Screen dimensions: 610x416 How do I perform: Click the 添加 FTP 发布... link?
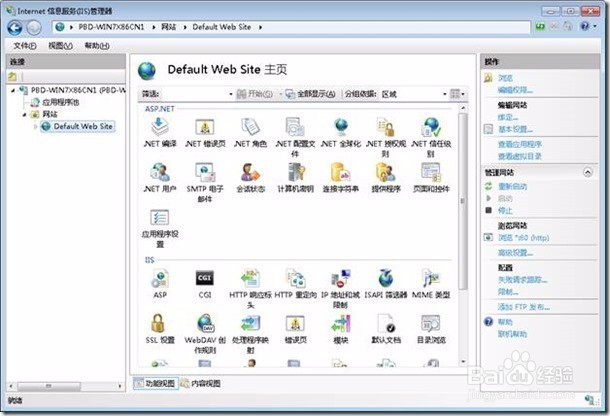(523, 307)
